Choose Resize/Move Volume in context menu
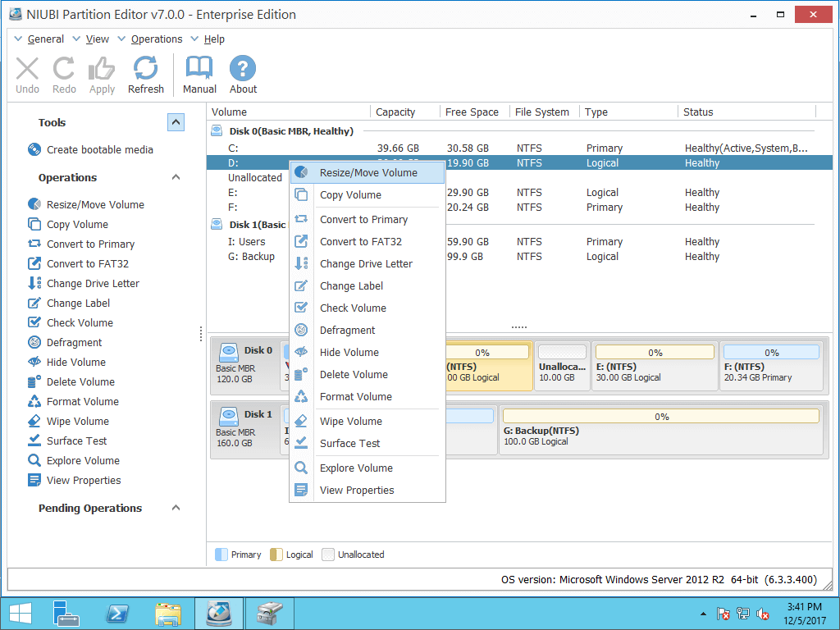This screenshot has width=840, height=630. point(367,172)
